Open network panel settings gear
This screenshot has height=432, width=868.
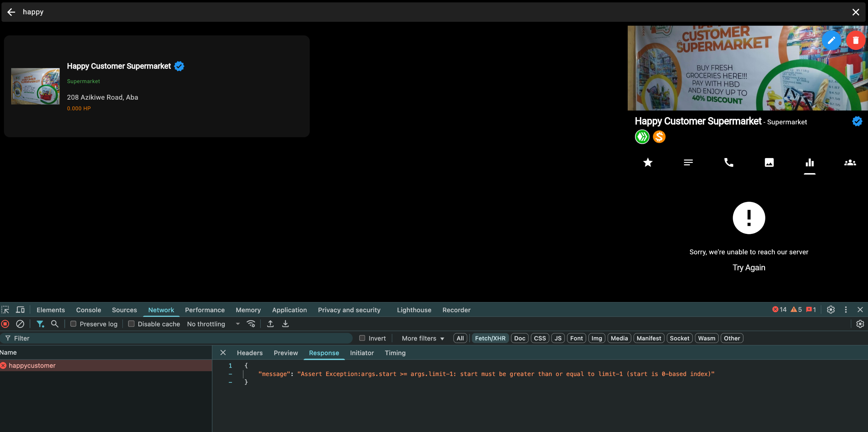(860, 324)
